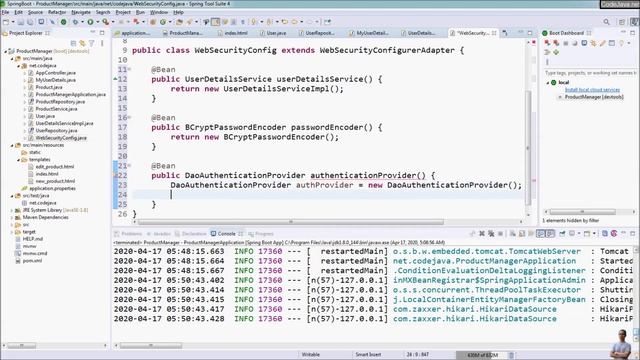Screen dimensions: 640x360
Task: Collapse the ProductManager project node
Action: 6,51
